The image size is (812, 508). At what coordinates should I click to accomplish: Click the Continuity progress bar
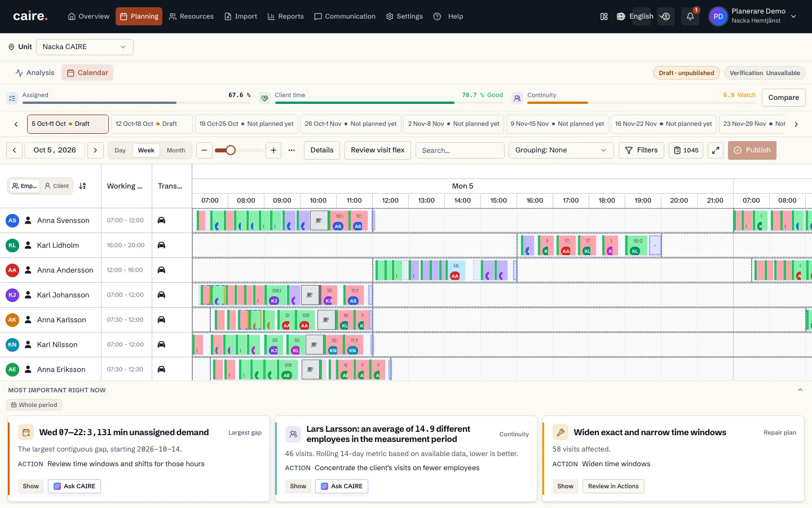[642, 103]
